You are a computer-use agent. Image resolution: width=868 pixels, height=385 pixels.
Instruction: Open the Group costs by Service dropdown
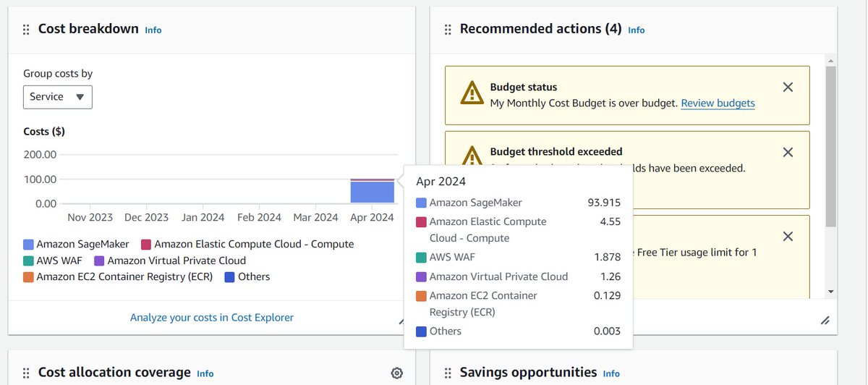58,97
